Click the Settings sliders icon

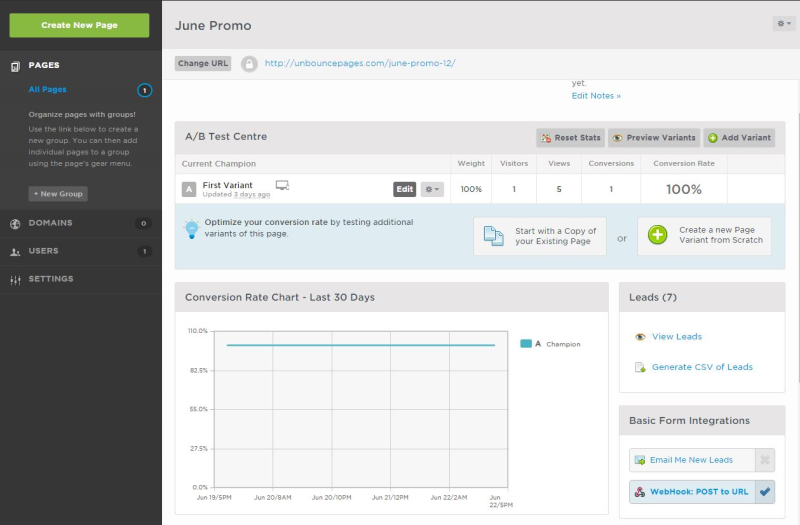pyautogui.click(x=15, y=280)
